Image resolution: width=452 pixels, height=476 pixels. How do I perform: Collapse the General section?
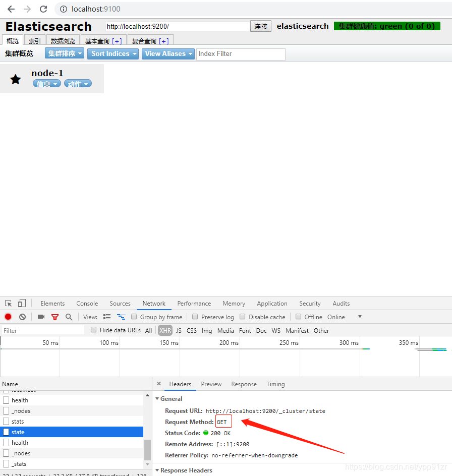[x=157, y=398]
